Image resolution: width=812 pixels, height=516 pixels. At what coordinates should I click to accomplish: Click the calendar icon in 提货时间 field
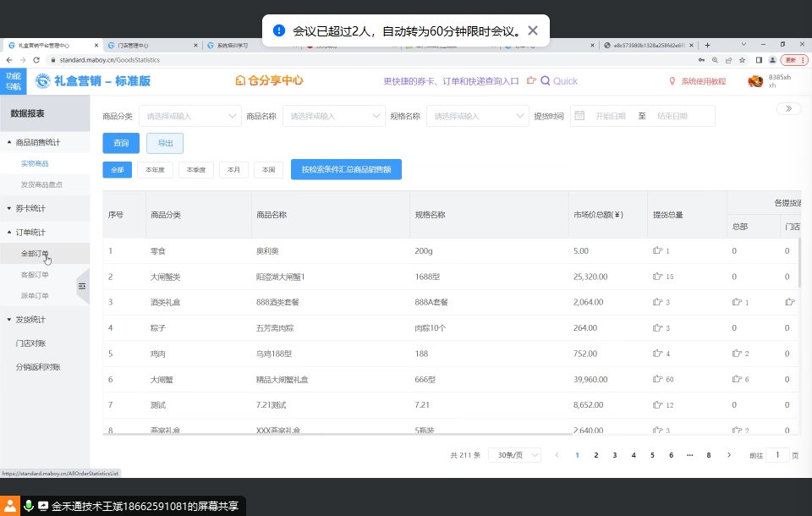[579, 116]
